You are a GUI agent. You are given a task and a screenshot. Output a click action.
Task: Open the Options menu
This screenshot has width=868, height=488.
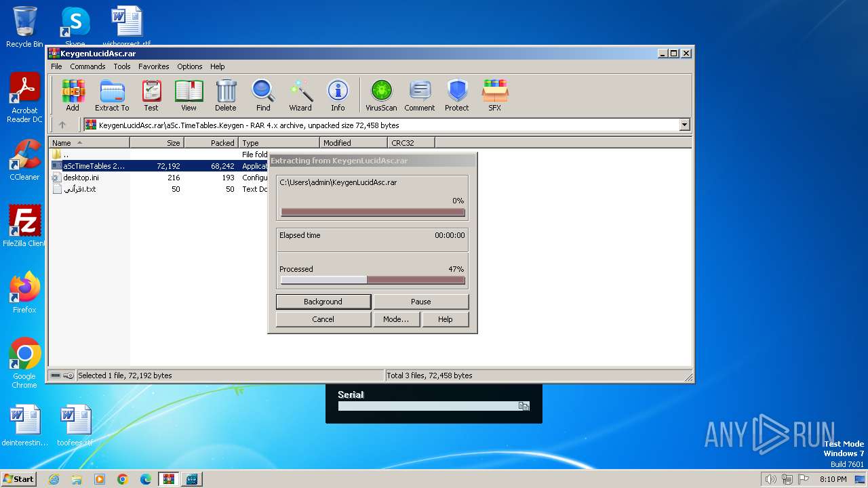point(190,66)
